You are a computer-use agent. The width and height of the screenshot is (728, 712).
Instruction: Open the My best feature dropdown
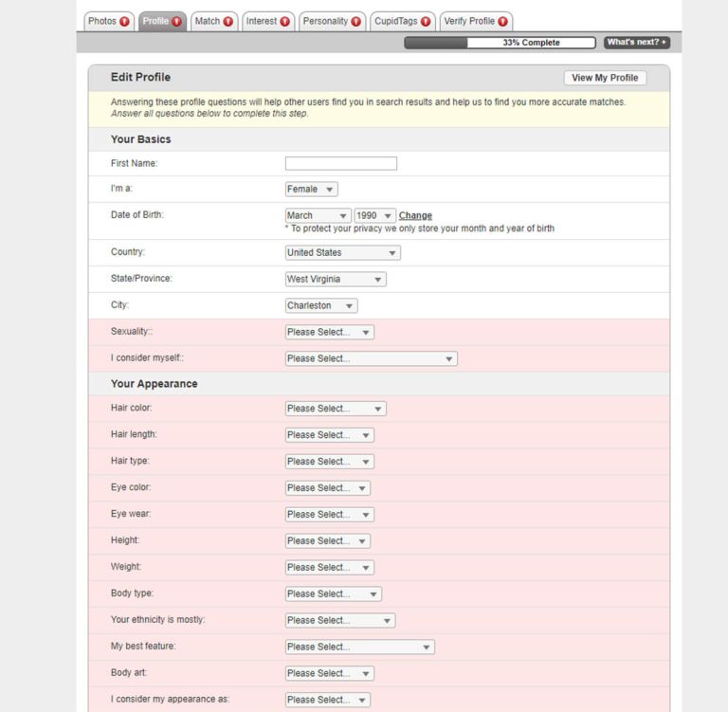tap(359, 648)
